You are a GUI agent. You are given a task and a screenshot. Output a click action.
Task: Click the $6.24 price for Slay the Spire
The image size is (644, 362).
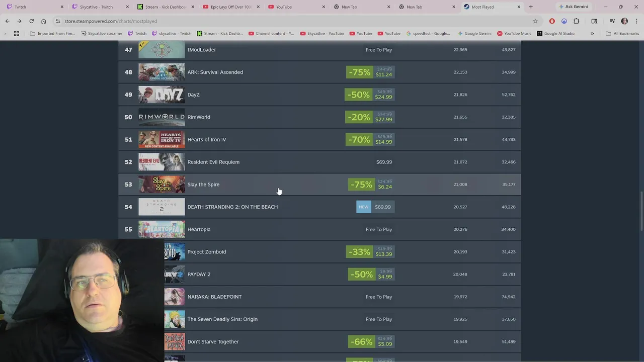[385, 187]
